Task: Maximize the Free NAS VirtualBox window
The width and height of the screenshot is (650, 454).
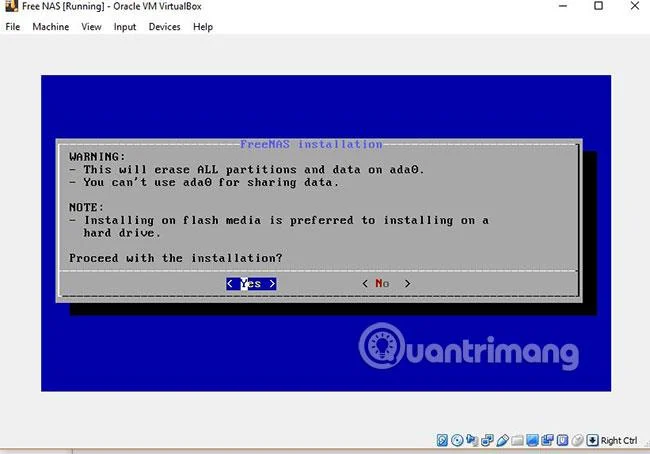Action: click(x=599, y=6)
